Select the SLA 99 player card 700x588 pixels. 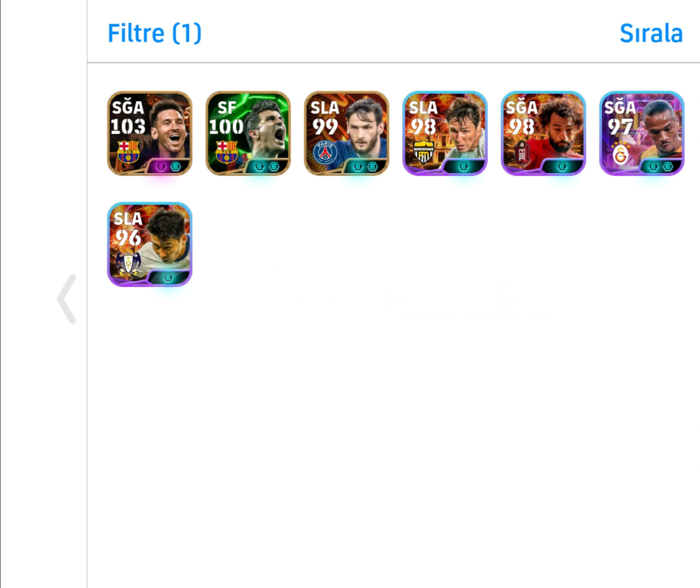coord(347,133)
